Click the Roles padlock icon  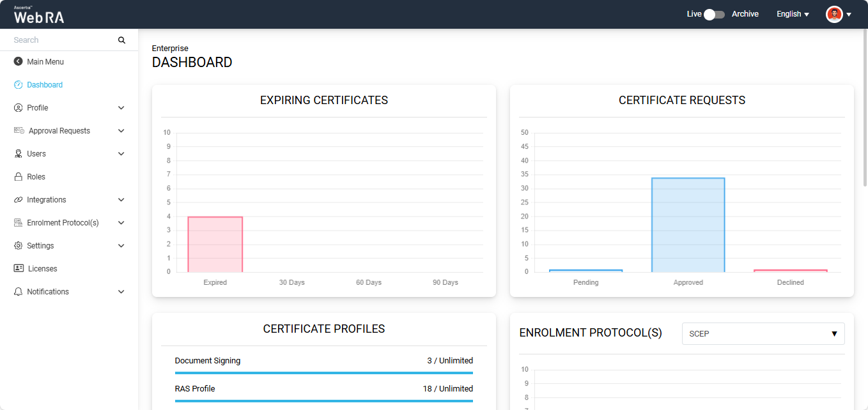coord(18,177)
